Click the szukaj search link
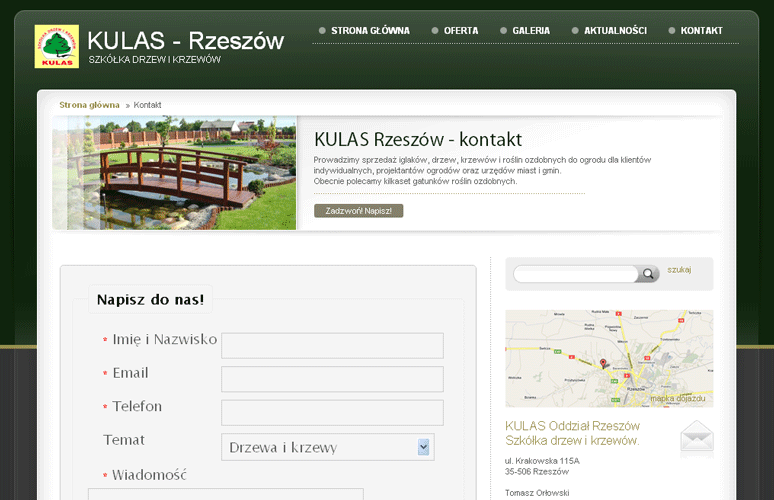Viewport: 774px width, 500px height. pos(679,270)
